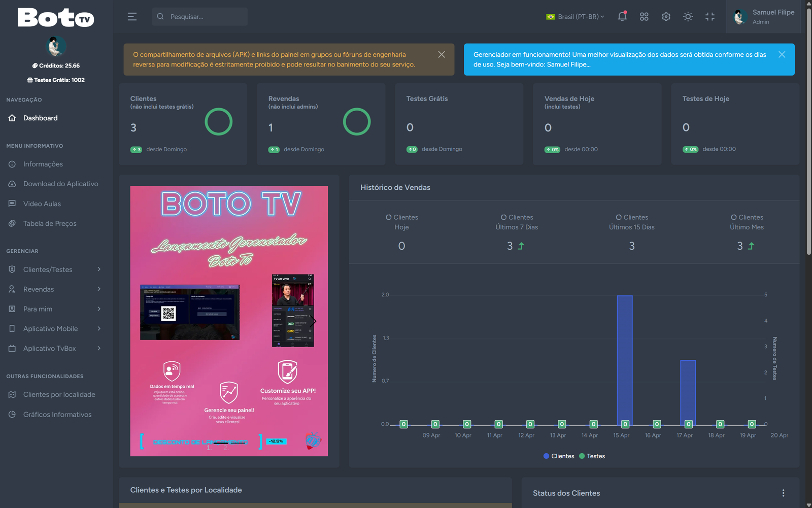Click the top-bar user avatar

[740, 17]
